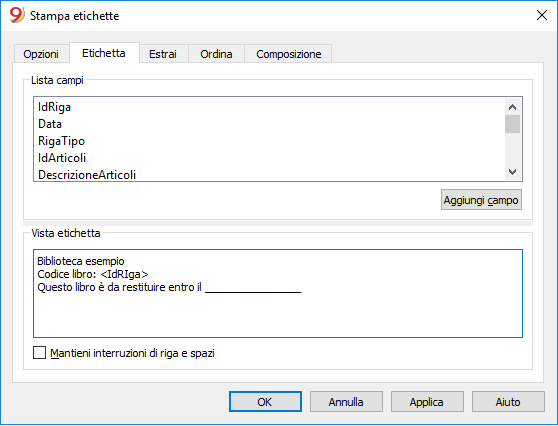Switch to the Opzioni tab
558x426 pixels.
pyautogui.click(x=41, y=54)
